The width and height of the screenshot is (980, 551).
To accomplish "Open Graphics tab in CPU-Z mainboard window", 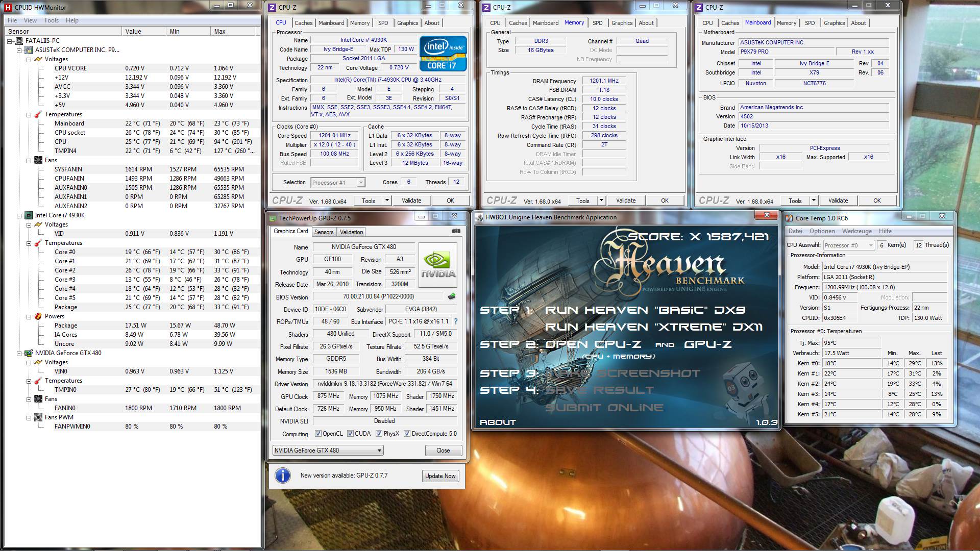I will tap(834, 23).
